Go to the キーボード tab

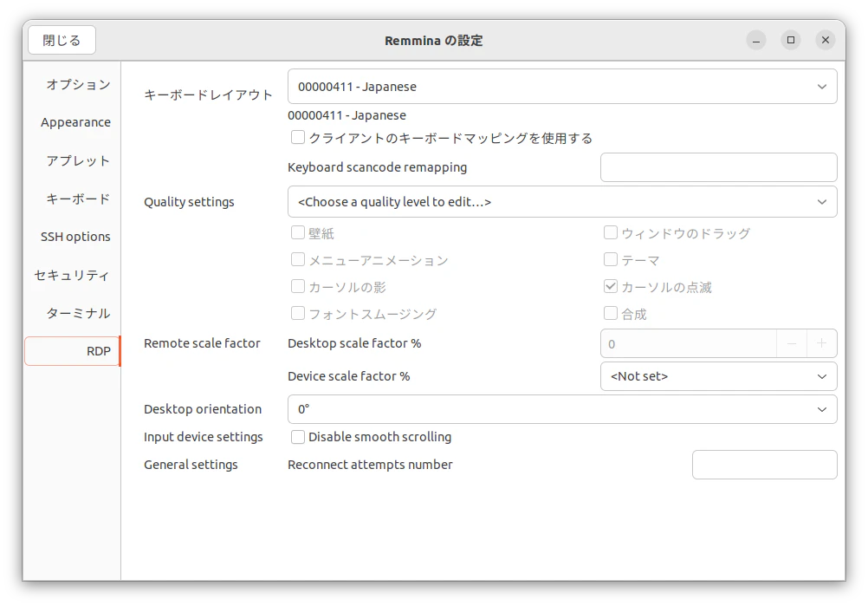tap(73, 199)
